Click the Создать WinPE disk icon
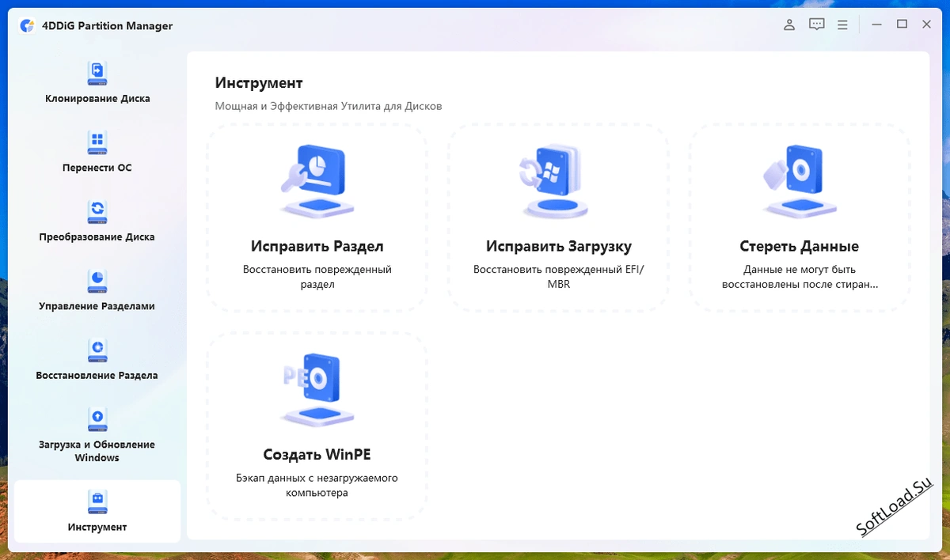 coord(317,390)
